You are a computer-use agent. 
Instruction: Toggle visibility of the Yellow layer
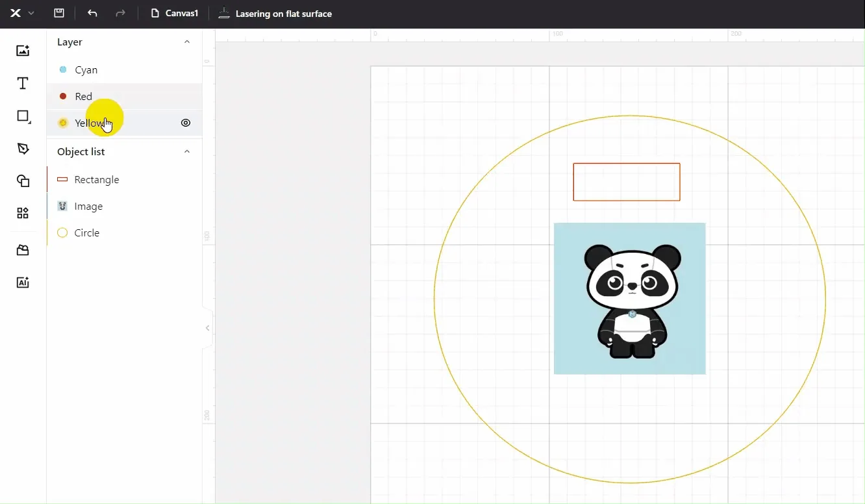186,123
